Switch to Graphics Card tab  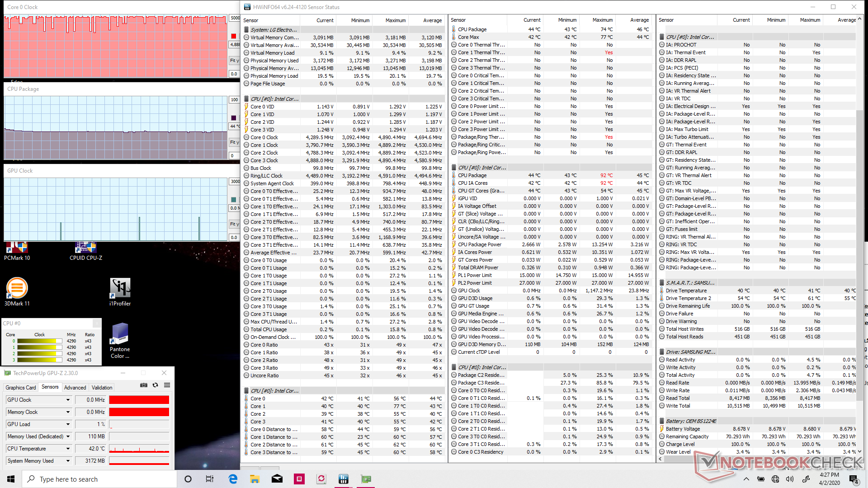click(x=20, y=388)
